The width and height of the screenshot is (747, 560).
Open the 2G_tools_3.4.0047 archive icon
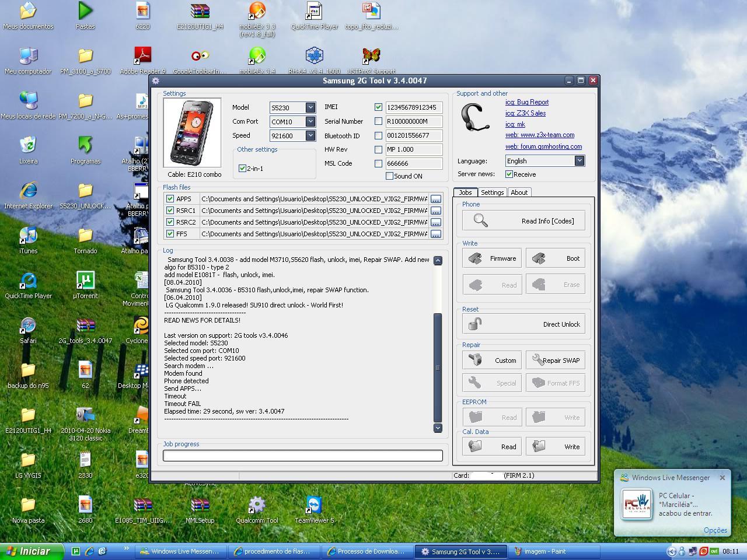coord(85,330)
